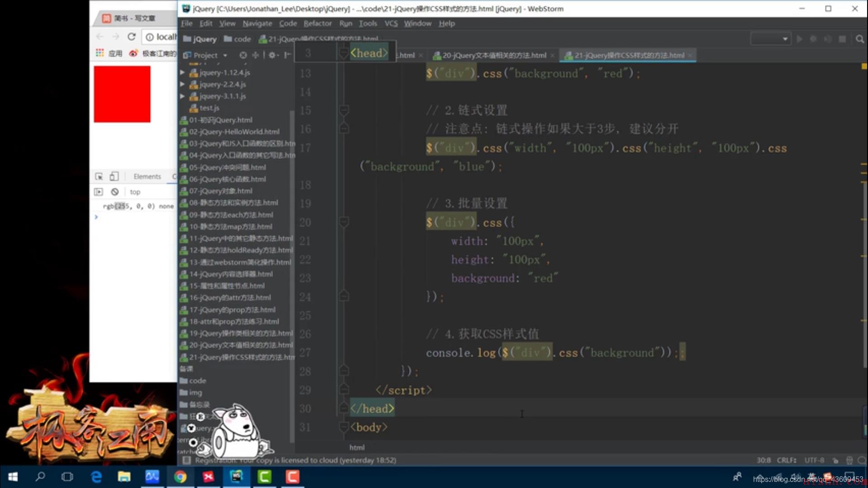The image size is (868, 488).
Task: Switch to 20-jQuery文本值相关的方法.html tab
Action: point(494,55)
